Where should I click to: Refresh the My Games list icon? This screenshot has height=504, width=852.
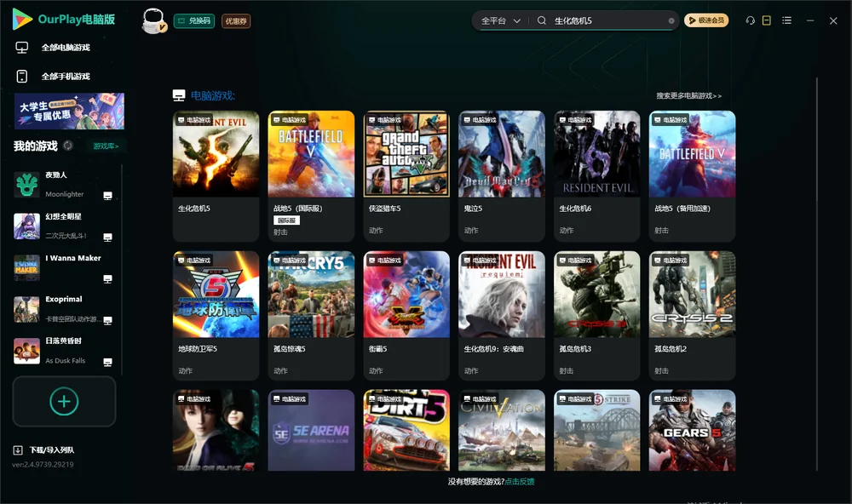pos(68,146)
